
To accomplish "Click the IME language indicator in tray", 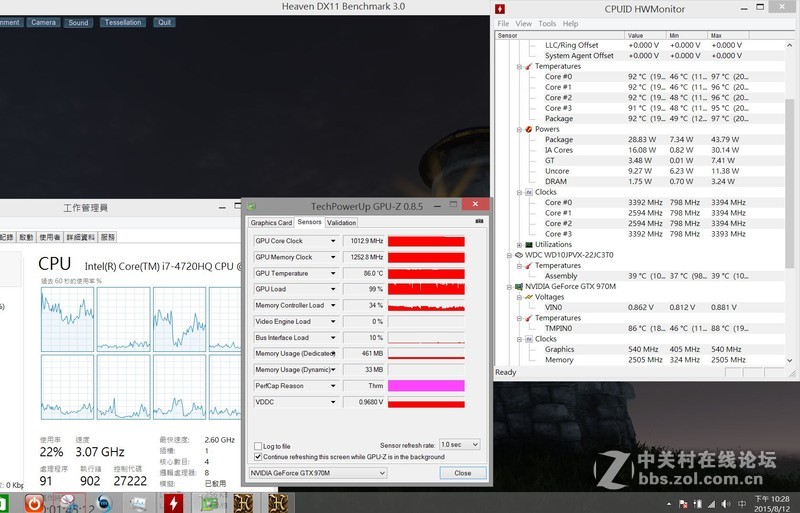I will [x=742, y=504].
